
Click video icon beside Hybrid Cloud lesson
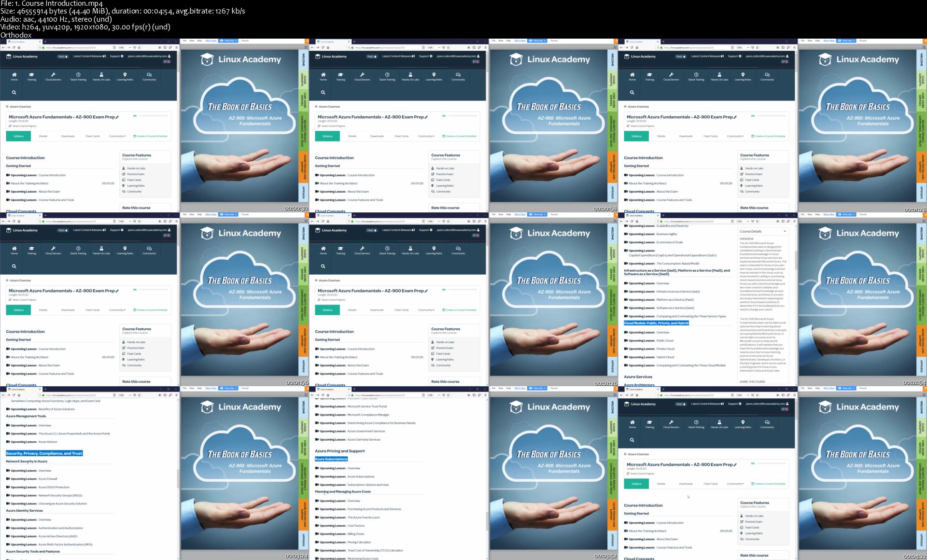pos(626,357)
